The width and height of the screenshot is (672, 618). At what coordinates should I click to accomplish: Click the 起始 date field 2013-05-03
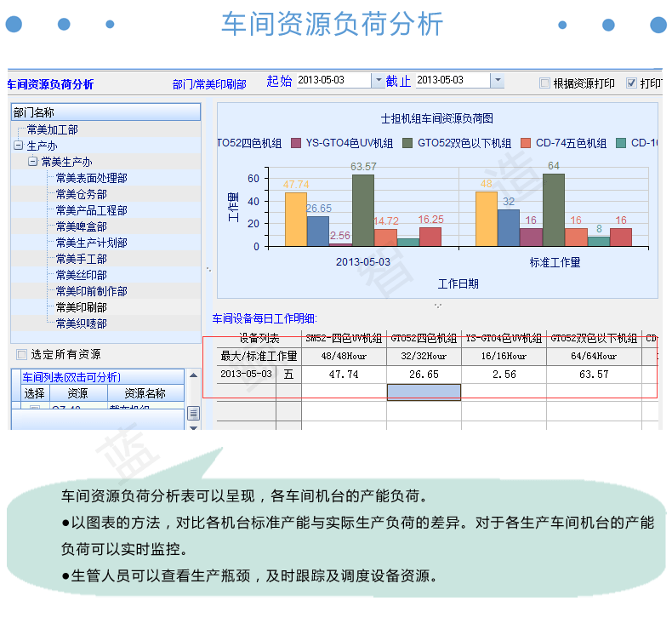[333, 80]
